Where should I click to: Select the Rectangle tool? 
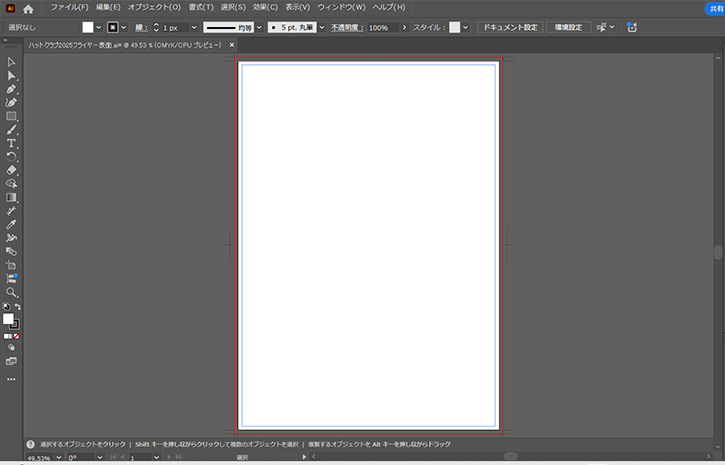[11, 116]
